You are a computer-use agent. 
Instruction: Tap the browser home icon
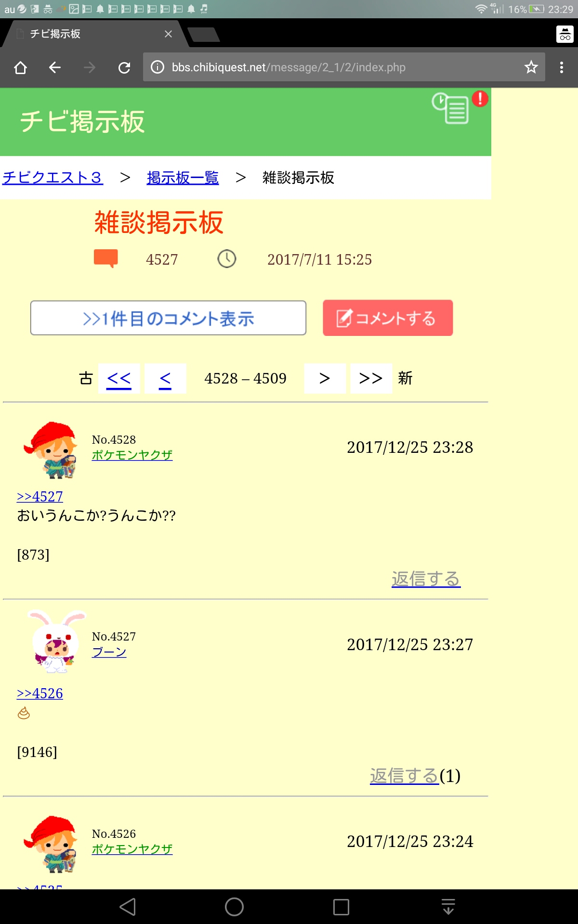pyautogui.click(x=21, y=67)
